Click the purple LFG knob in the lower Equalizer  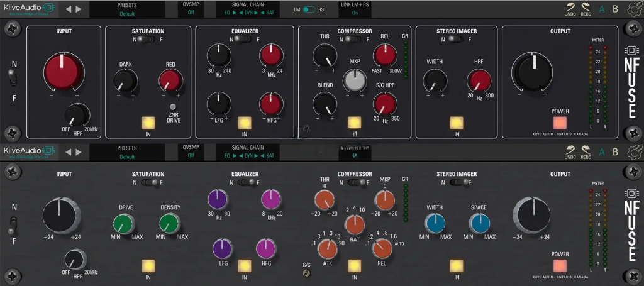tap(223, 249)
